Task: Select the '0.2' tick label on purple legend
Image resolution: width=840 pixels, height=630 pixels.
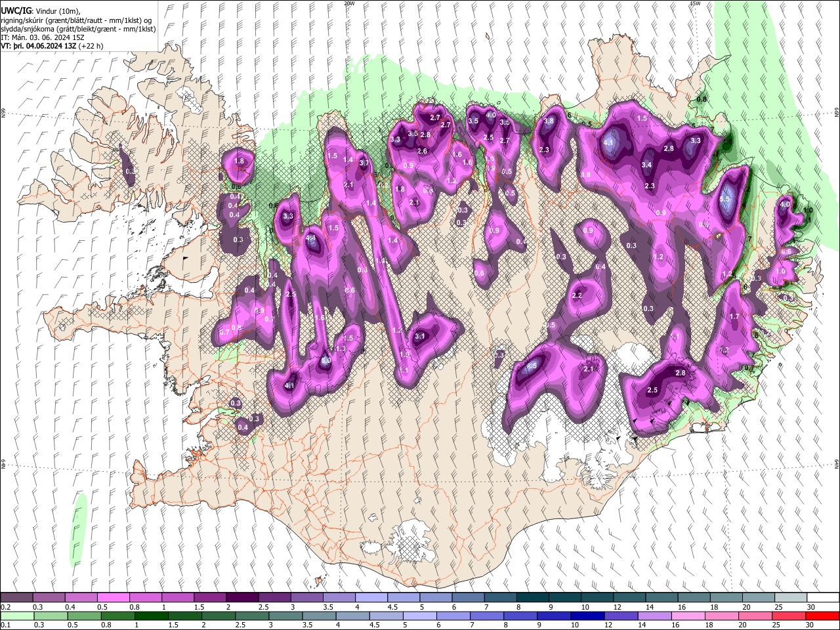Action: point(5,607)
